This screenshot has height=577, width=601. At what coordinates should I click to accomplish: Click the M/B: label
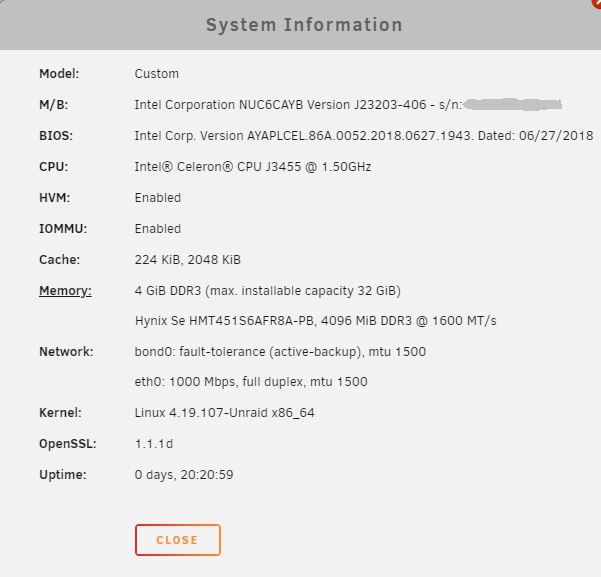tap(53, 105)
